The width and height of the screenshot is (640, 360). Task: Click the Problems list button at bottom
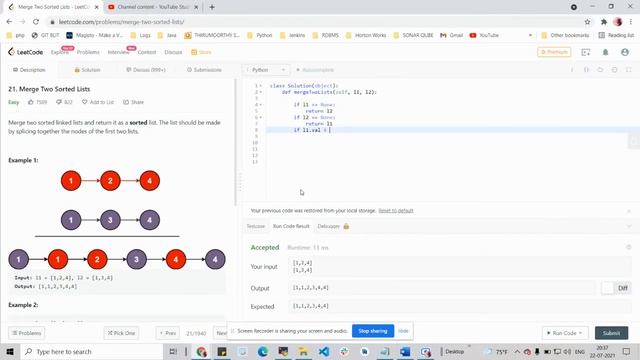tap(27, 333)
